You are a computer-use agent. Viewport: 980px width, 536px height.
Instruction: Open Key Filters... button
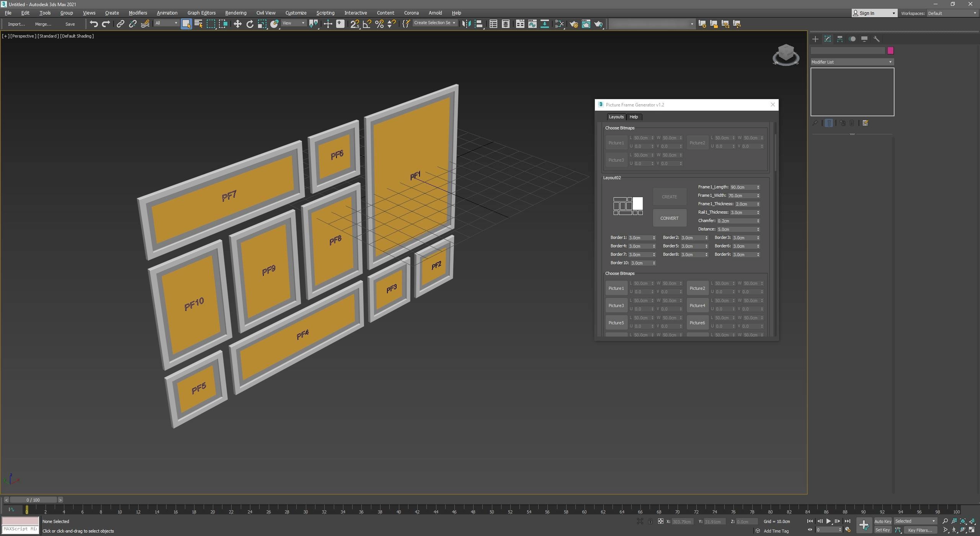click(920, 530)
